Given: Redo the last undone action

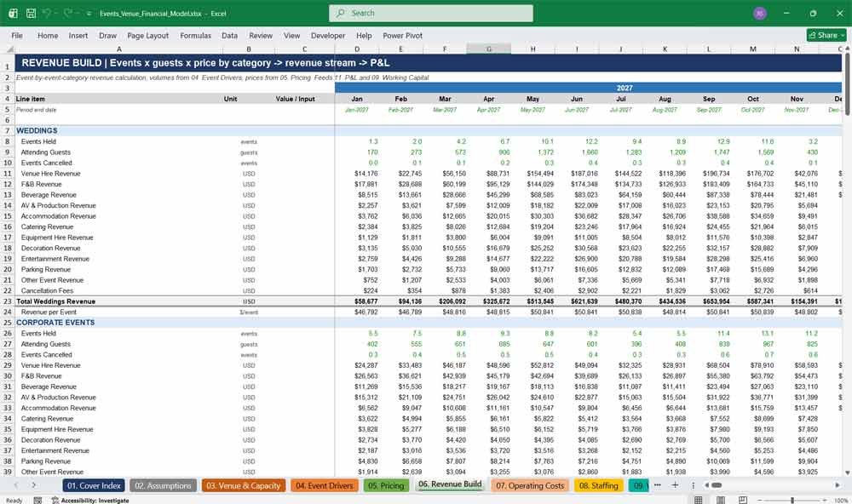Looking at the screenshot, I should 68,13.
